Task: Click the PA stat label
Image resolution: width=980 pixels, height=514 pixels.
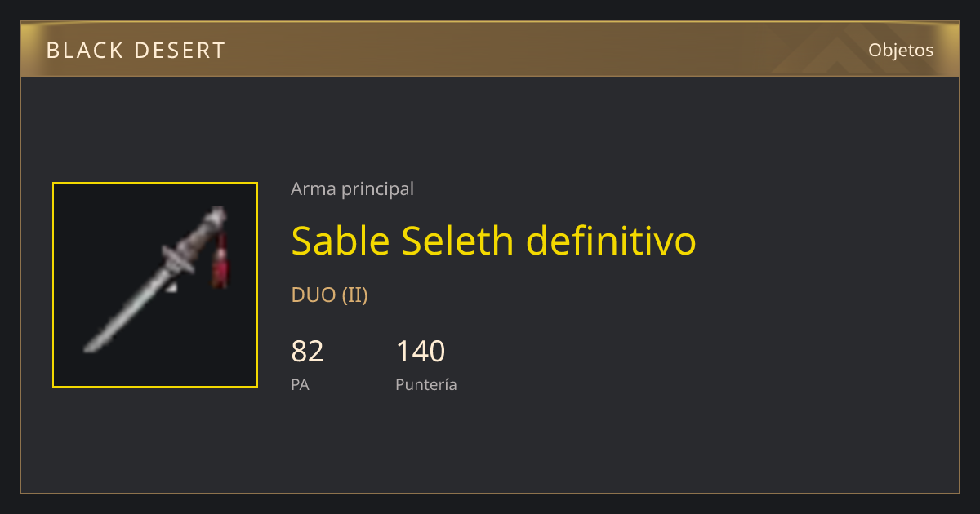Action: pyautogui.click(x=300, y=384)
